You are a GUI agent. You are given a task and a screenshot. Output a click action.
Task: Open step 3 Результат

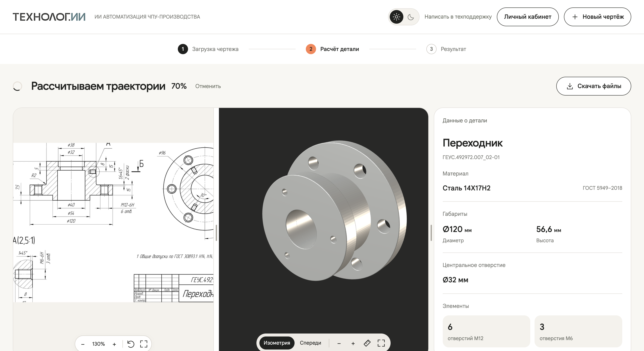coord(446,49)
